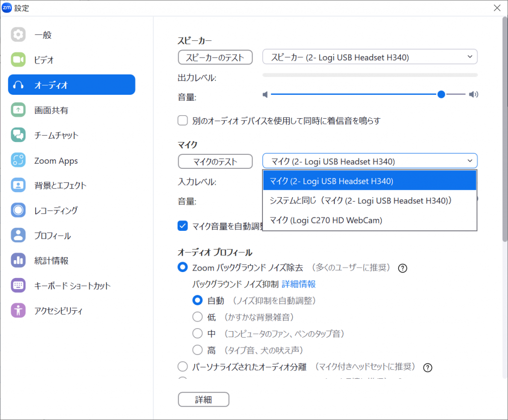
Task: Enable 別のオーディオ デバイスを使用して同時に着信音を鳴らす checkbox
Action: (183, 120)
